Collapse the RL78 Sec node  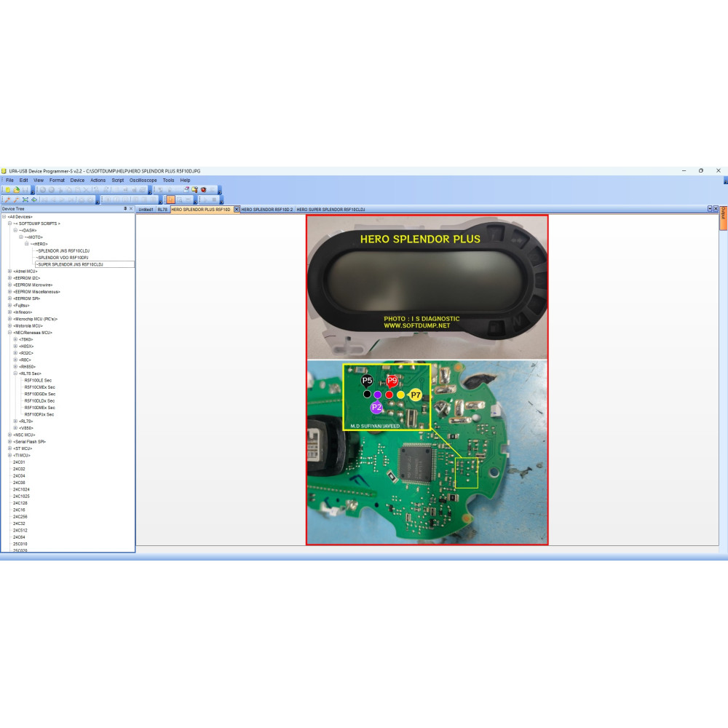point(15,373)
